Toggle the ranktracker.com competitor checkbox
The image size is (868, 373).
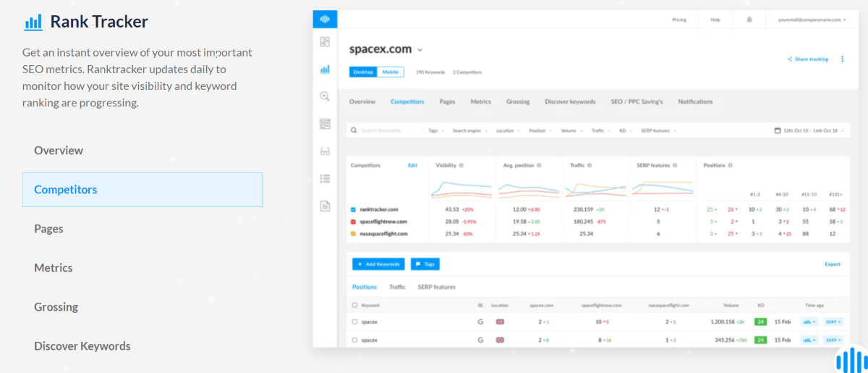(x=353, y=209)
